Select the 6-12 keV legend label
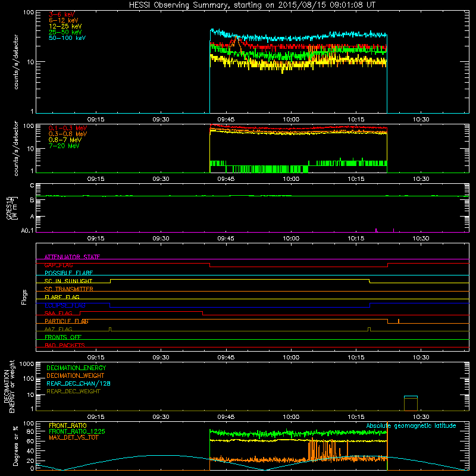This screenshot has width=476, height=476. pyautogui.click(x=64, y=20)
